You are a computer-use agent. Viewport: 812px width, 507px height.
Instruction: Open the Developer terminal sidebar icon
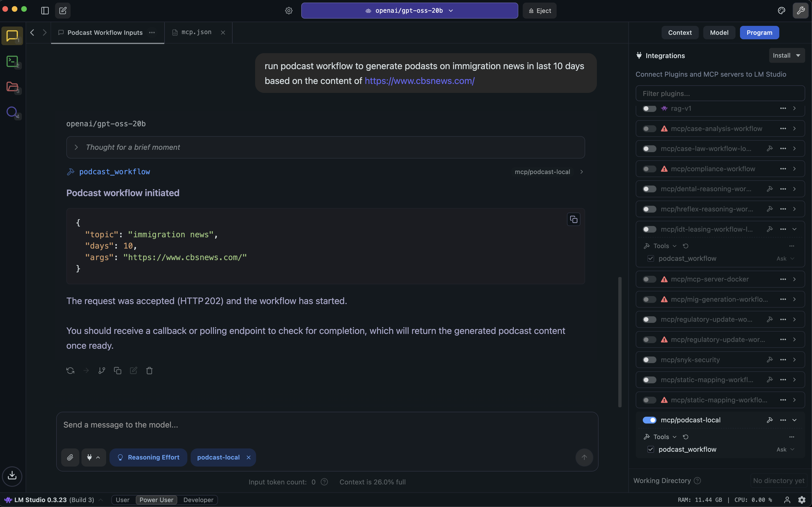tap(12, 61)
